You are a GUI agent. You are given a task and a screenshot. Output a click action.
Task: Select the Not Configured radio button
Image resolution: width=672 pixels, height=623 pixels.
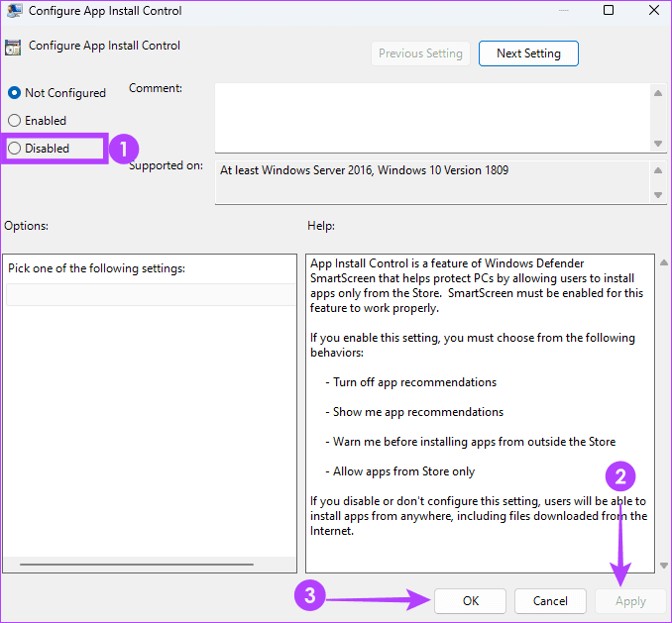[14, 93]
